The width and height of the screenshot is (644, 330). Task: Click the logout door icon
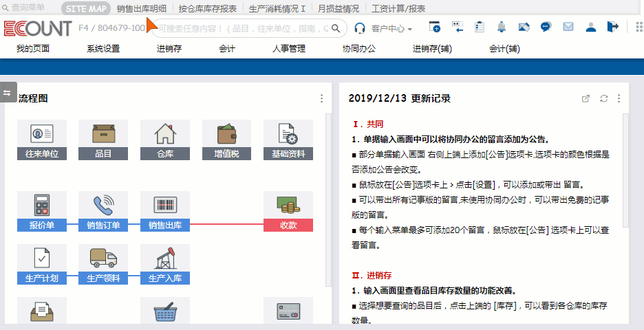612,27
